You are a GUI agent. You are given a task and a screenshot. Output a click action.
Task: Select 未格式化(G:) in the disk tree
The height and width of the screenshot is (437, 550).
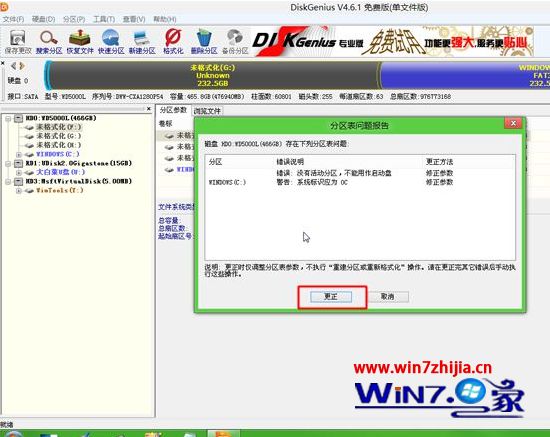pyautogui.click(x=59, y=136)
